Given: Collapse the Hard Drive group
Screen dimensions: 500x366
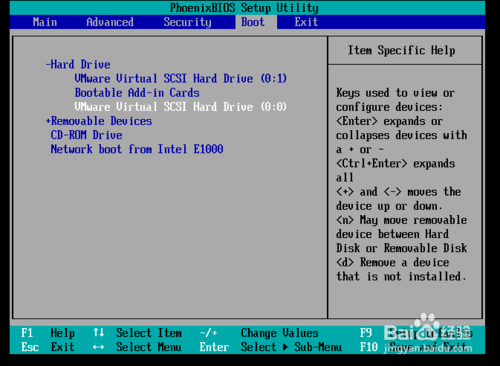Looking at the screenshot, I should point(78,64).
